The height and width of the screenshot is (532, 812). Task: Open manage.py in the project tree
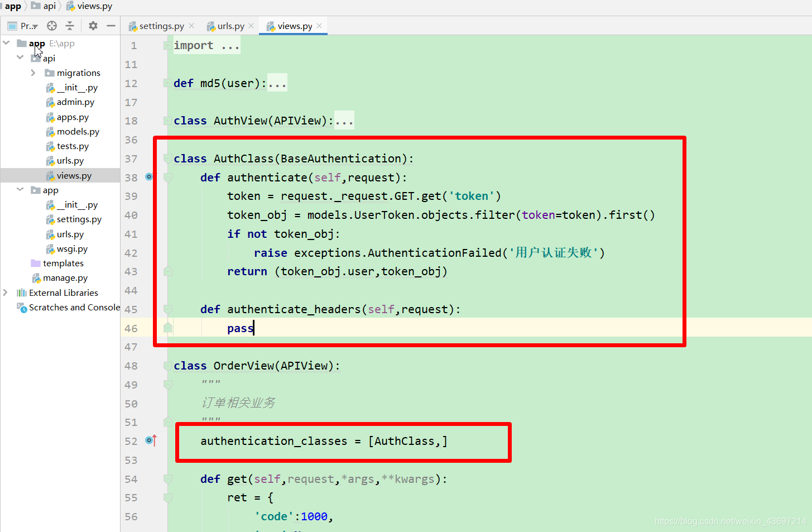[x=65, y=278]
